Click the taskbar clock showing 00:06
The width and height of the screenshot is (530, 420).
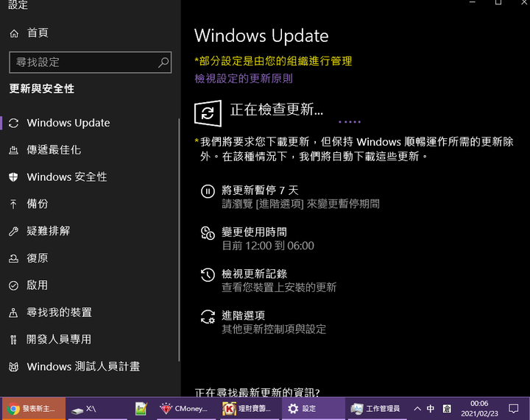(x=479, y=409)
